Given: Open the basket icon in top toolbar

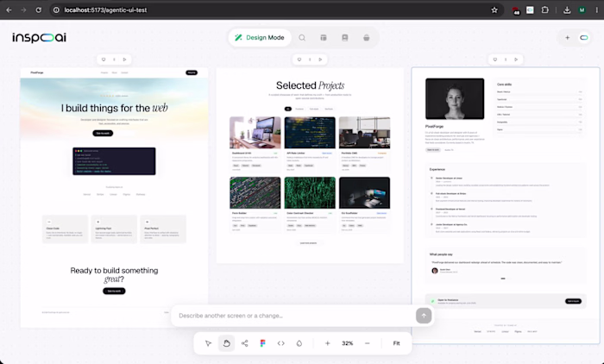Looking at the screenshot, I should click(x=367, y=37).
